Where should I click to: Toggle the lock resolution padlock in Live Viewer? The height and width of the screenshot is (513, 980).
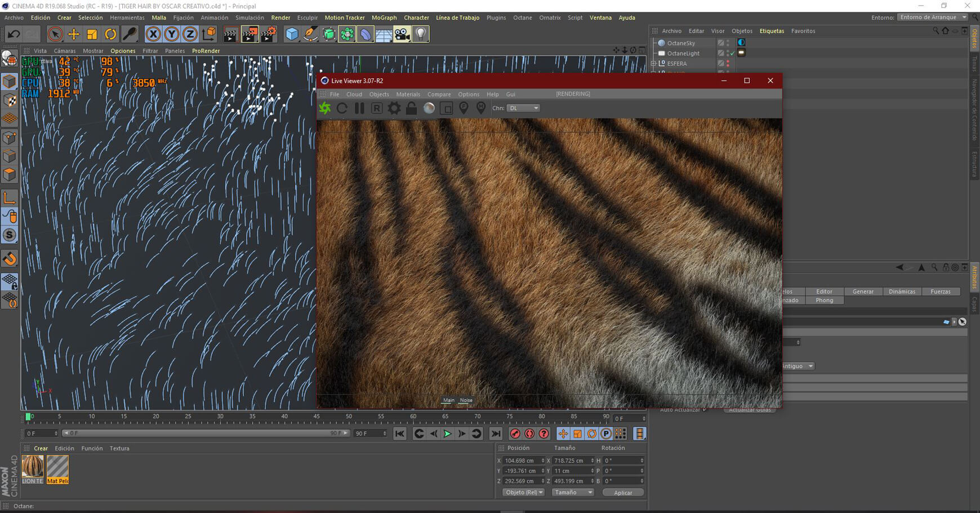tap(412, 108)
